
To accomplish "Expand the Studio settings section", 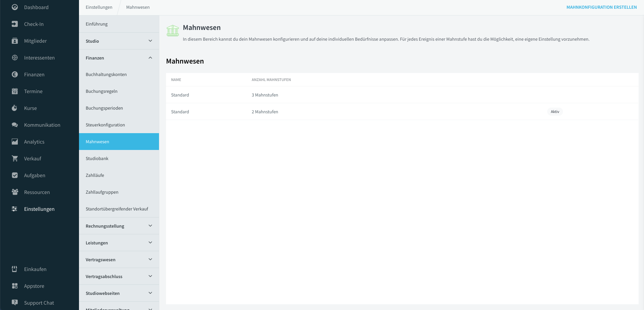I will point(119,41).
